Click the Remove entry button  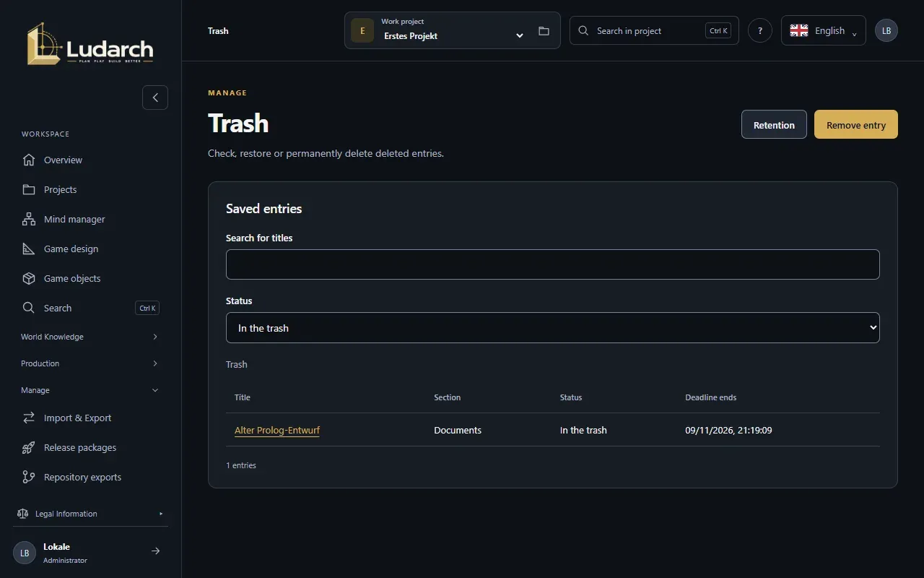click(x=856, y=124)
